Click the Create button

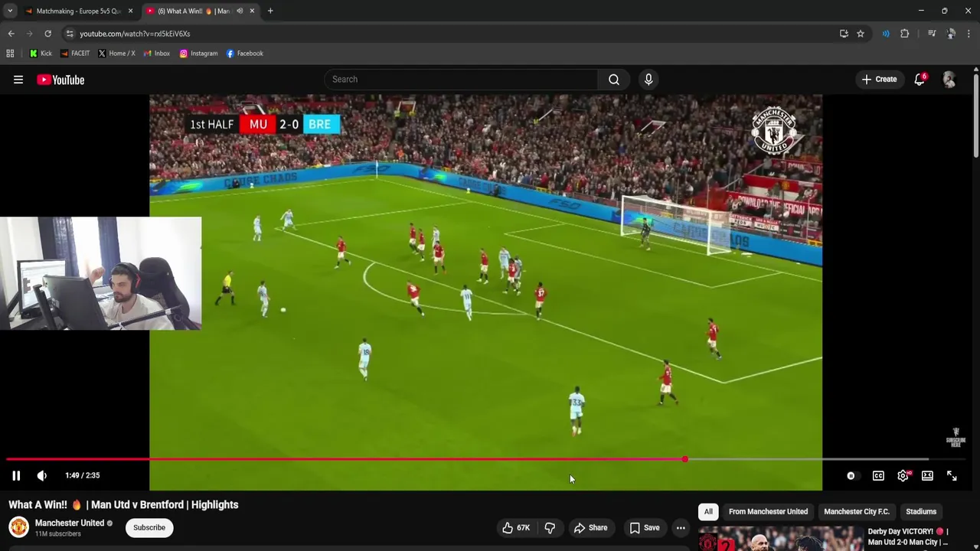(879, 80)
